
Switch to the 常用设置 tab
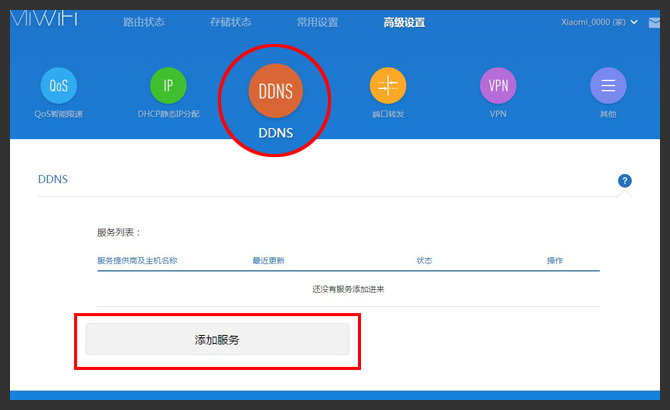[x=317, y=22]
